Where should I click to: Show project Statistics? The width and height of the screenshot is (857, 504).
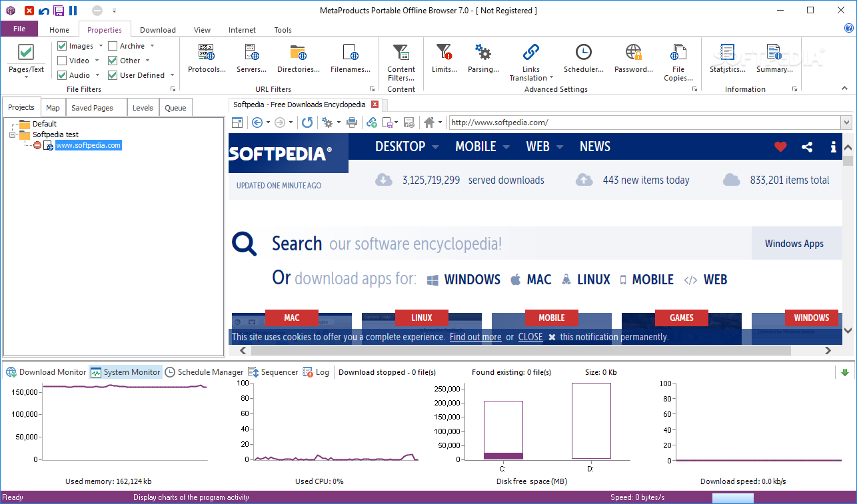(728, 59)
